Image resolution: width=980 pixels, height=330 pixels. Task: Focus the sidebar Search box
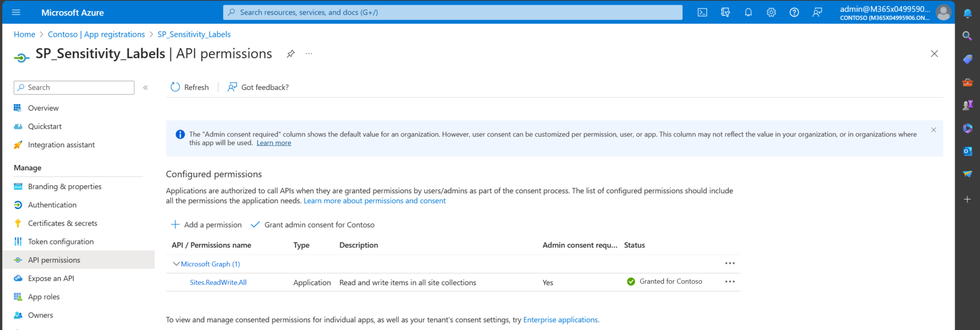click(74, 88)
